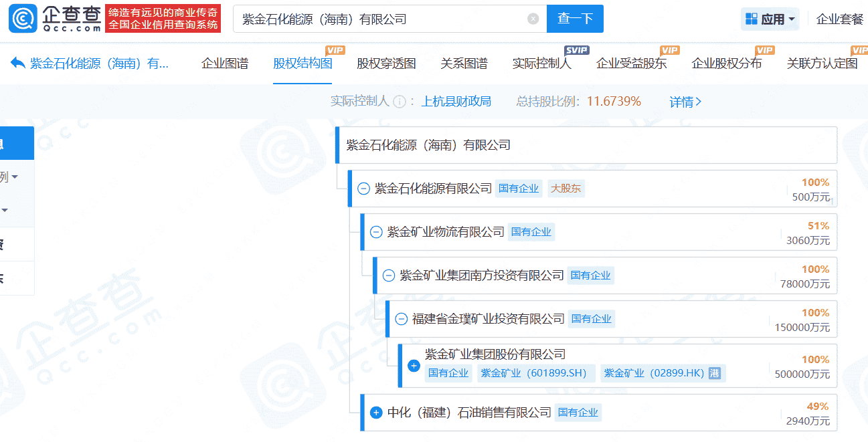
Task: Clear the search box with the X icon
Action: 533,19
